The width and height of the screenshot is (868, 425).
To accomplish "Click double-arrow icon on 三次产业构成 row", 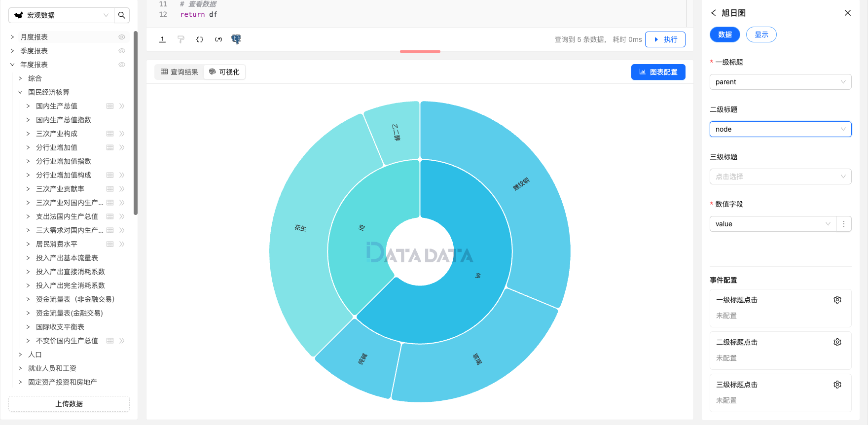I will [x=122, y=134].
